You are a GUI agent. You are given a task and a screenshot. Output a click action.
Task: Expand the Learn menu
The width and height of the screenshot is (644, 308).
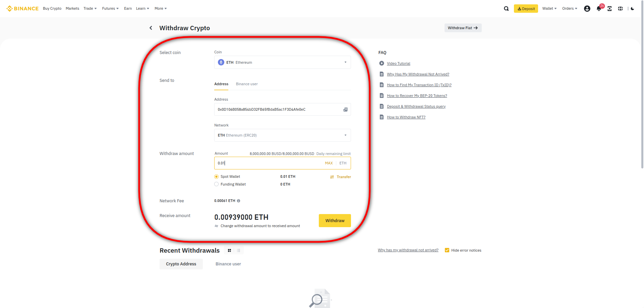click(143, 8)
